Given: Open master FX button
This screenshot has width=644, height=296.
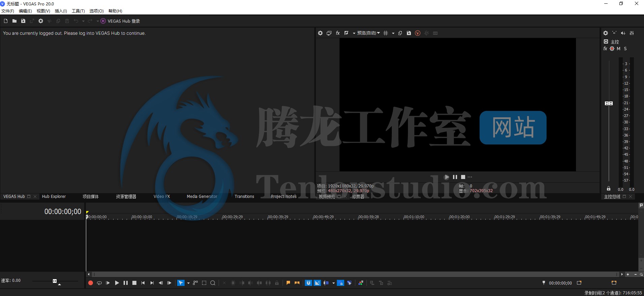Looking at the screenshot, I should tap(605, 49).
